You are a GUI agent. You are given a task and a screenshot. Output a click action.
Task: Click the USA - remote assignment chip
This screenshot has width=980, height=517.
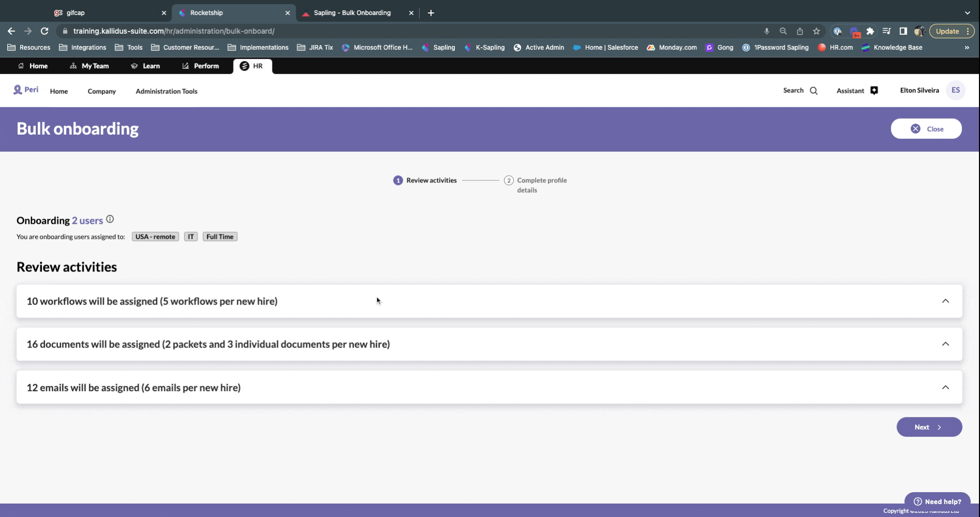[x=155, y=236]
